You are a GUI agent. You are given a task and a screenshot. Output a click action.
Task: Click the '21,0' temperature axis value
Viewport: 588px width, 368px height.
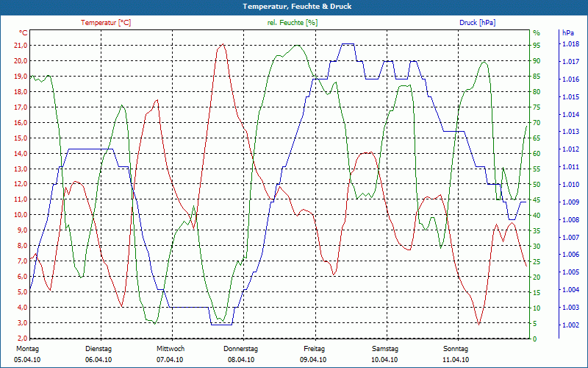click(x=21, y=46)
